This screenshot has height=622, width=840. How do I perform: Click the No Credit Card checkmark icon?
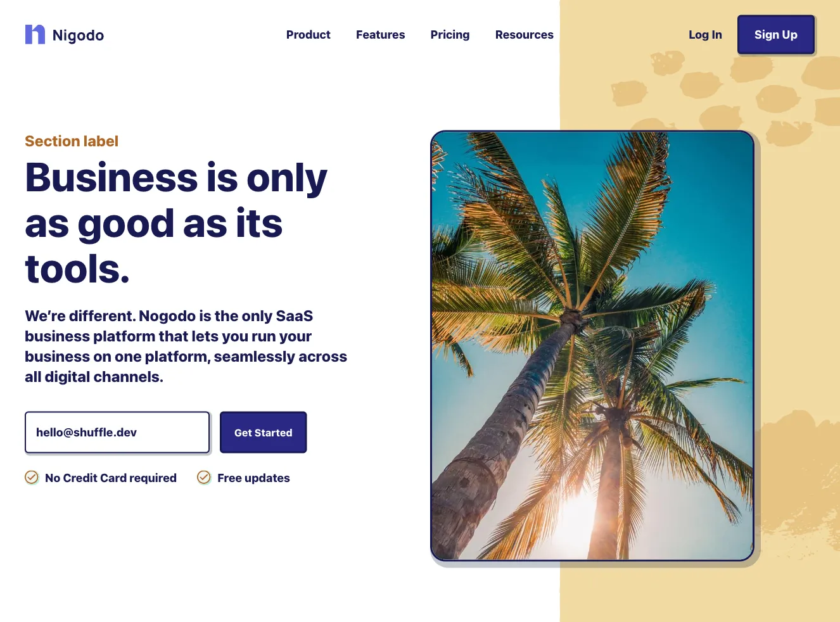point(32,478)
